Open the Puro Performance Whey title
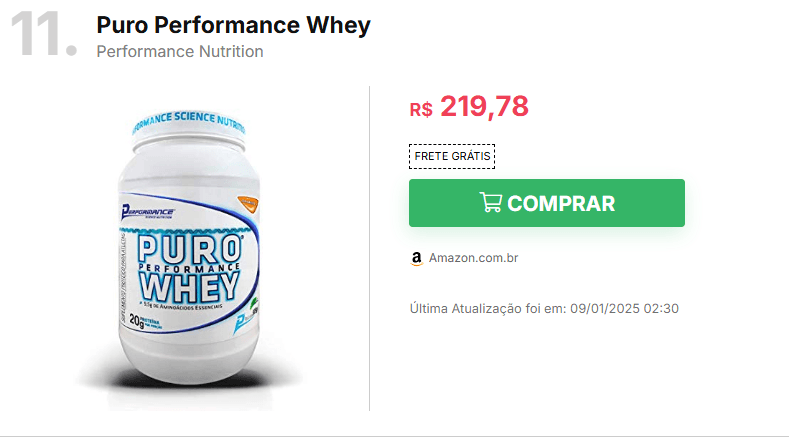The image size is (789, 442). [x=233, y=25]
